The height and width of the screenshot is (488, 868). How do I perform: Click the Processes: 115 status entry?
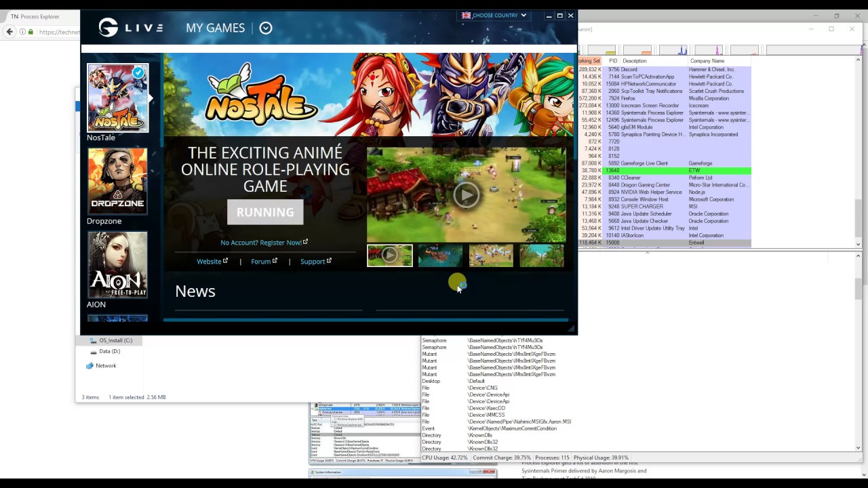click(x=552, y=457)
